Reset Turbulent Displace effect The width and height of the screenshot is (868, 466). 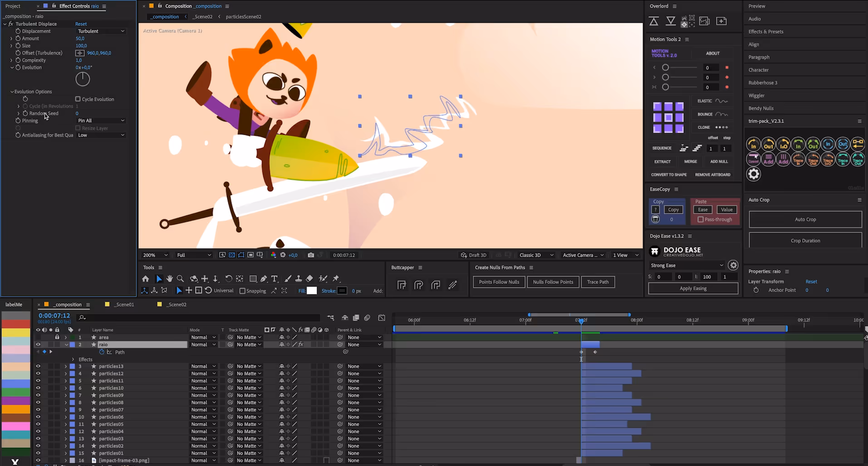click(x=81, y=24)
